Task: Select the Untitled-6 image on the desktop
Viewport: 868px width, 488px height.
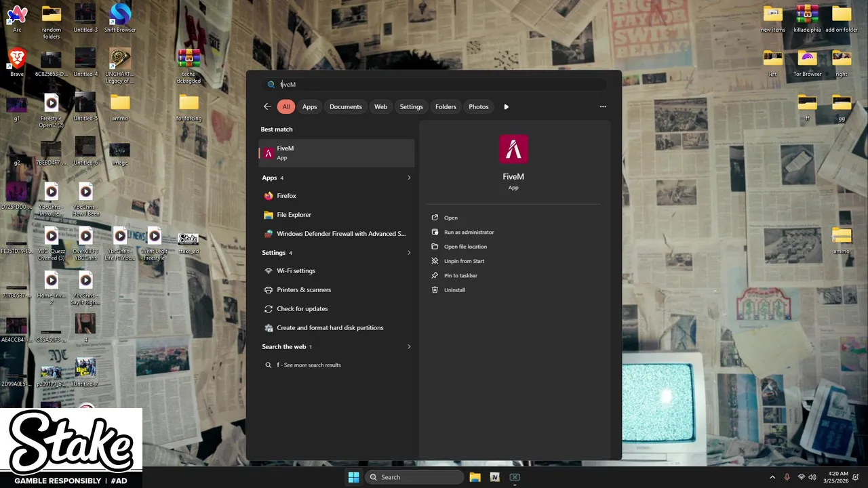Action: [x=85, y=152]
